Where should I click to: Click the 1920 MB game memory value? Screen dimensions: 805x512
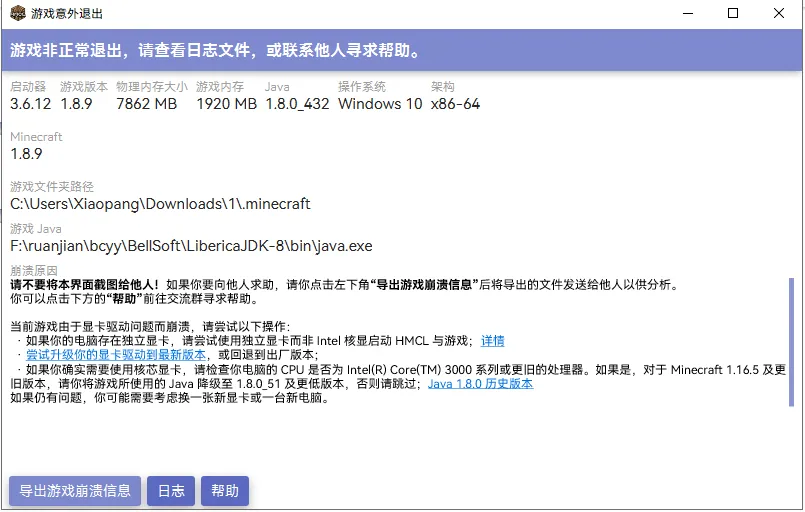tap(226, 104)
